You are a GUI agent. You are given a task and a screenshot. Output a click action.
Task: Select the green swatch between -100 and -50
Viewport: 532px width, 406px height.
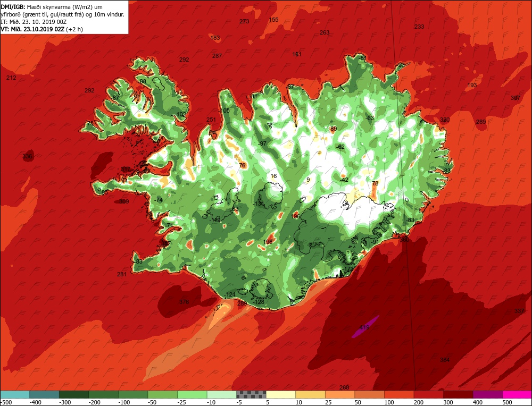tap(133, 394)
